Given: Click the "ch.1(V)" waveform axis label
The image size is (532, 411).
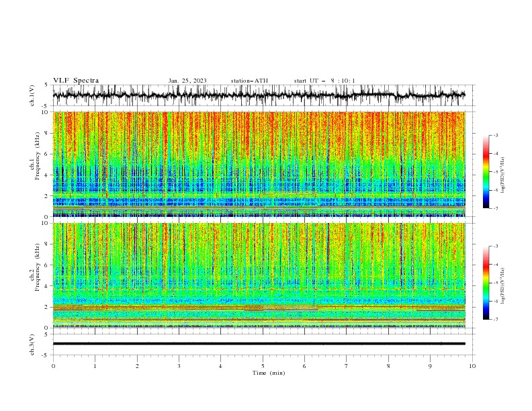Looking at the screenshot, I should [x=32, y=95].
